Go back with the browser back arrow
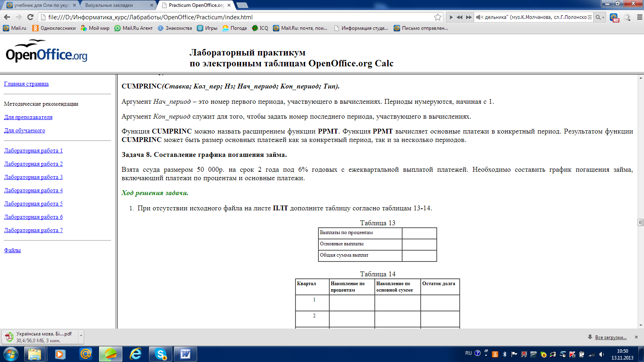The width and height of the screenshot is (644, 362). 7,17
